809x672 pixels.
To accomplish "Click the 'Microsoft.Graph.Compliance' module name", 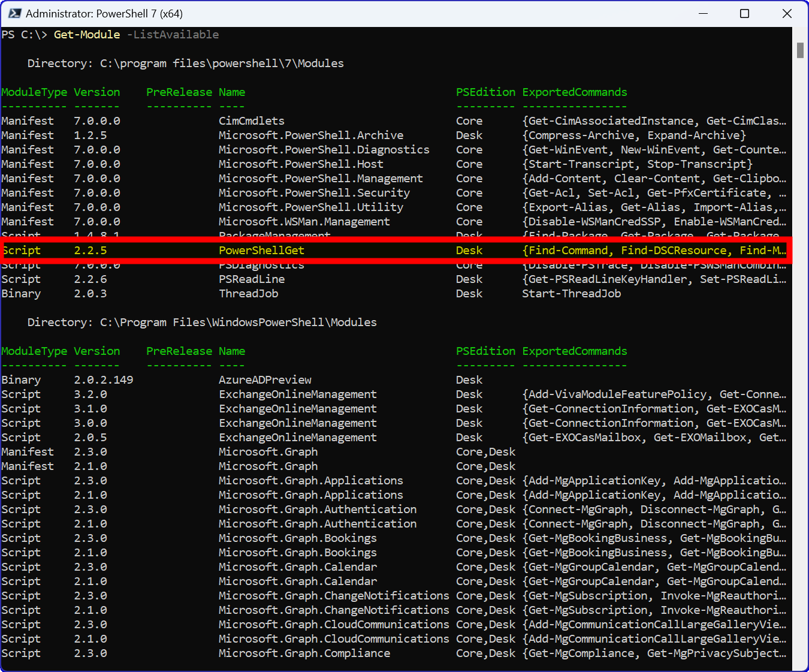I will tap(304, 653).
